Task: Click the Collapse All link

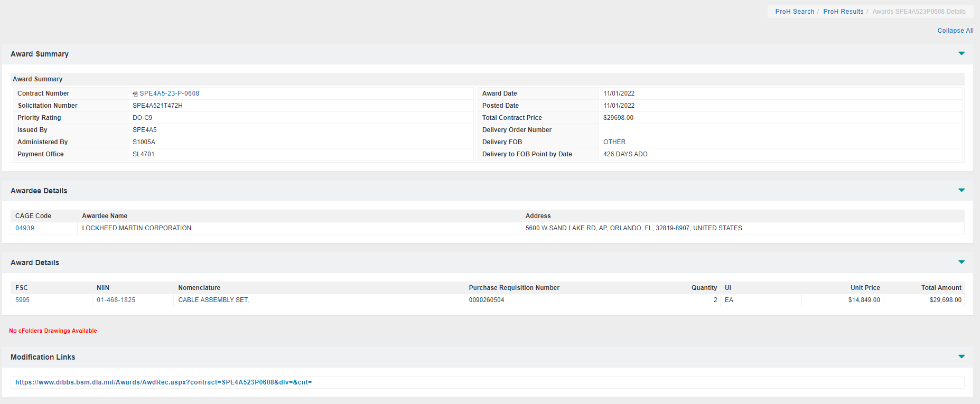Action: [x=955, y=31]
